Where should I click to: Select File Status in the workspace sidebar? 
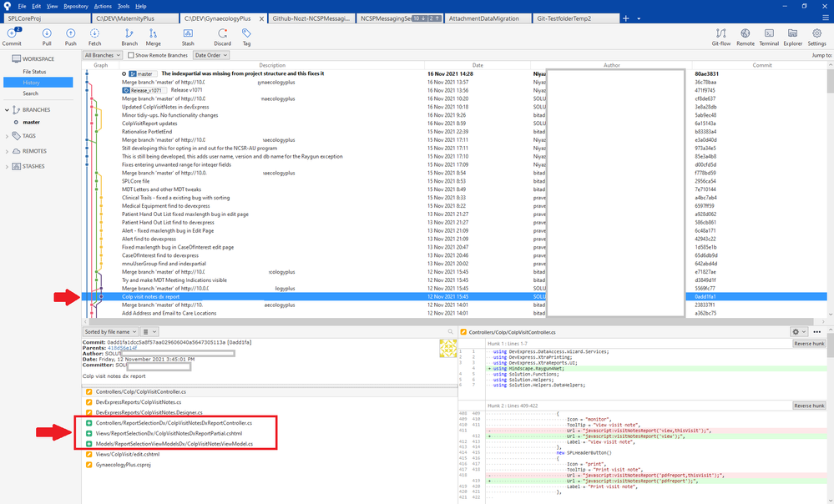click(x=34, y=72)
